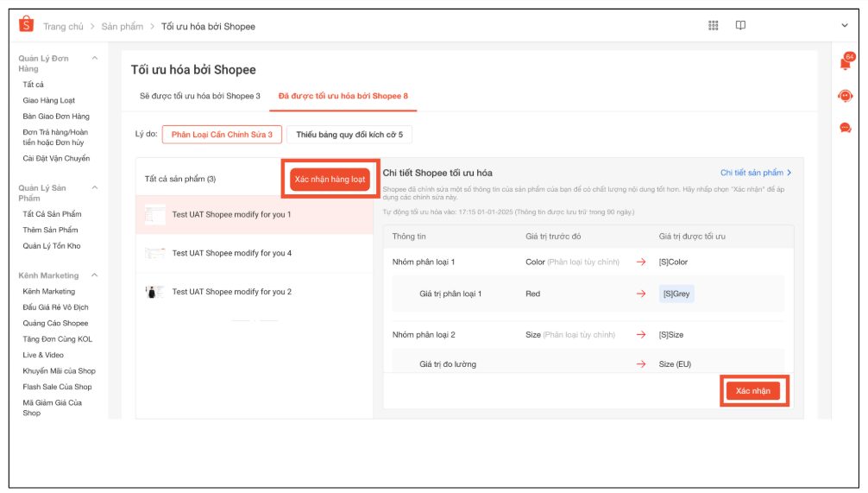Open the notifications bell icon
Image resolution: width=868 pixels, height=493 pixels.
coord(846,62)
